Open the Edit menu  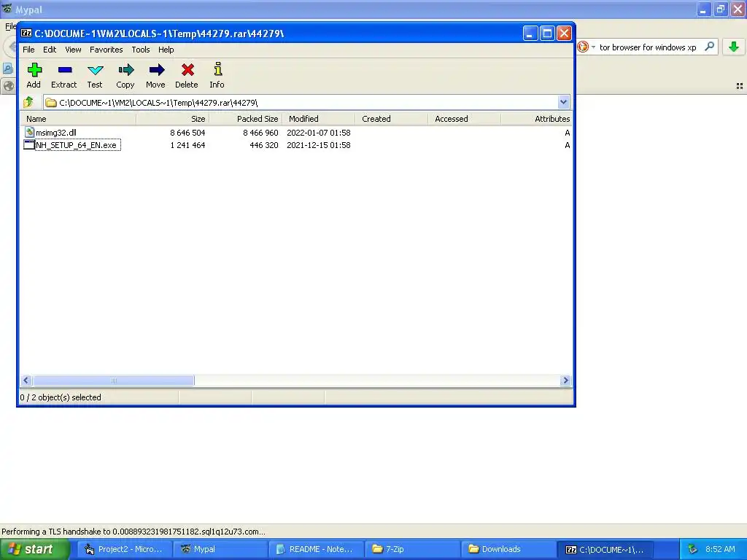(50, 50)
